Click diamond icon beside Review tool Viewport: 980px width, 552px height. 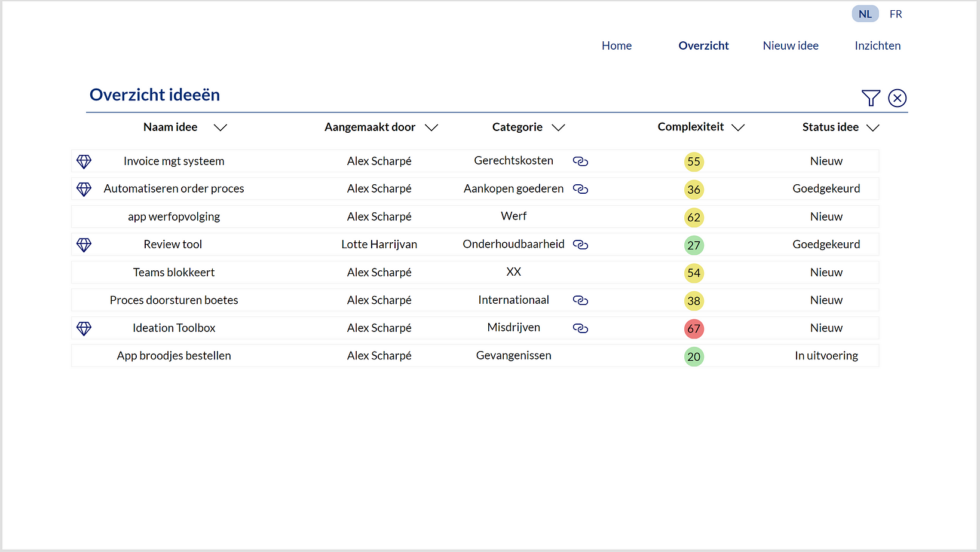(x=84, y=245)
